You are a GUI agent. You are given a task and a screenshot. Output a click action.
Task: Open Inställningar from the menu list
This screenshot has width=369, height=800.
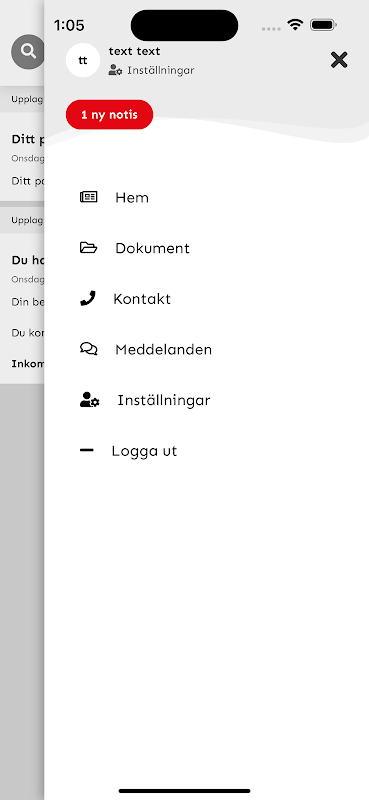[x=164, y=401]
